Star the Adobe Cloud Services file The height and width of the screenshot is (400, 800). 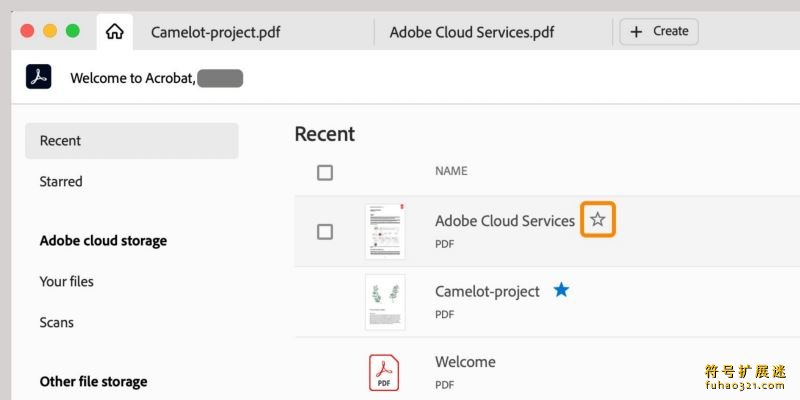coord(597,219)
